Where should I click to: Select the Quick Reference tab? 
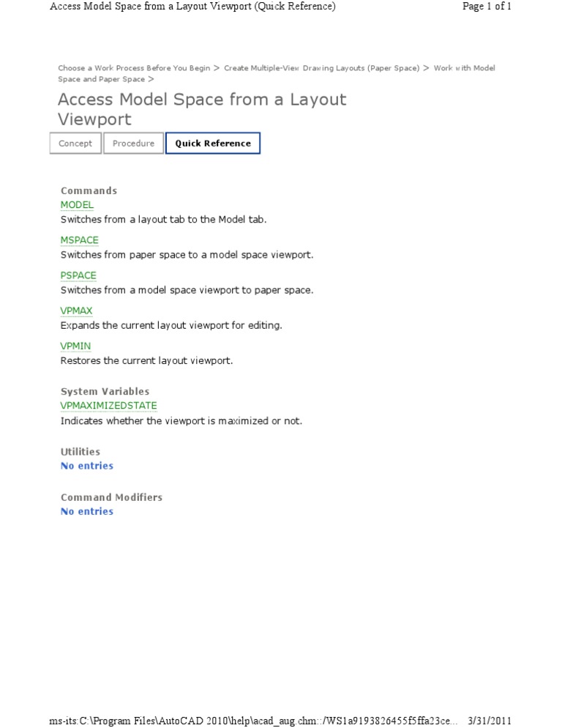point(213,144)
